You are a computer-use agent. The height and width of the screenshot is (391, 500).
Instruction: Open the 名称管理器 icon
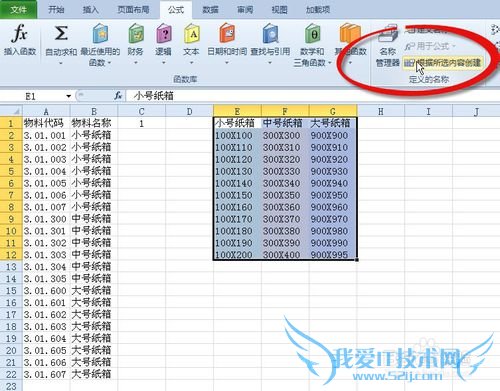point(388,34)
